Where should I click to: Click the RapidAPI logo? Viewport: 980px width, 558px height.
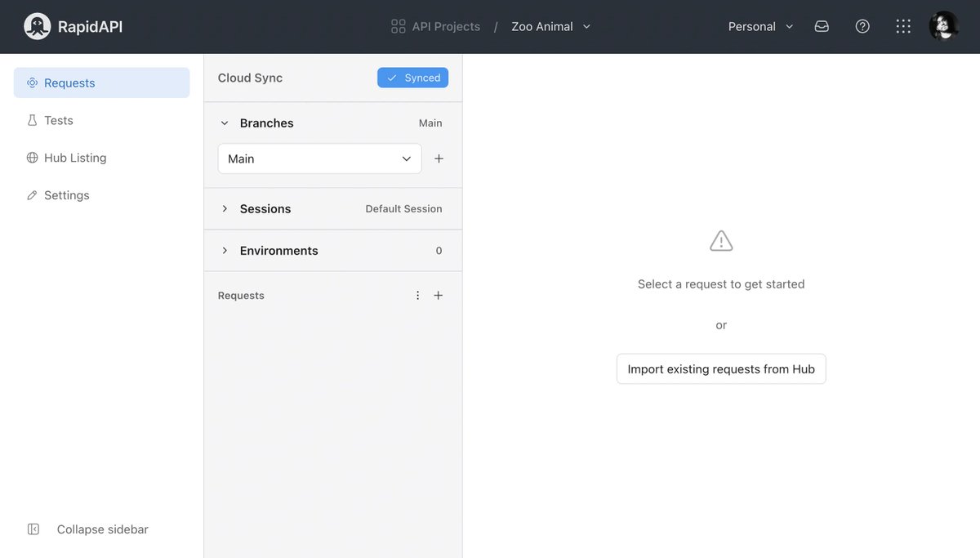point(37,25)
